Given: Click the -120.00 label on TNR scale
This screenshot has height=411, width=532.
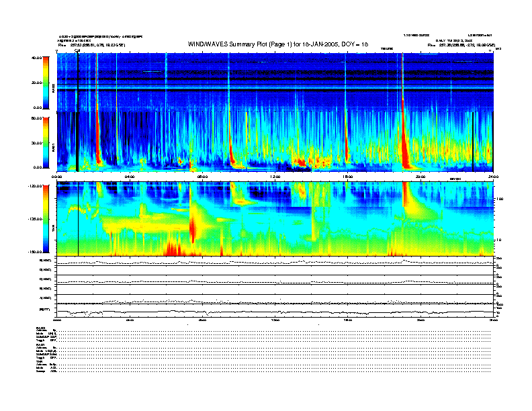Looking at the screenshot, I should click(35, 186).
